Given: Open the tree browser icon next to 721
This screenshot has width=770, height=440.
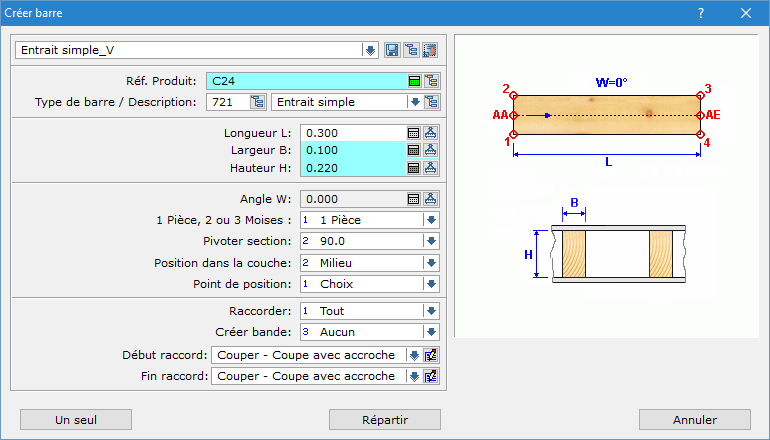Looking at the screenshot, I should pyautogui.click(x=257, y=101).
